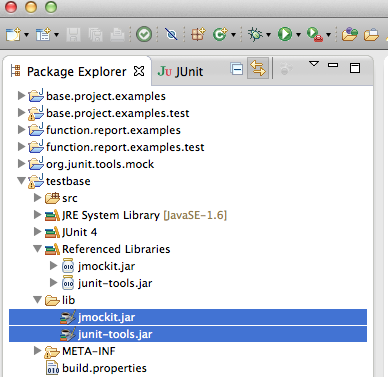
Task: Close the Package Explorer view
Action: click(139, 71)
